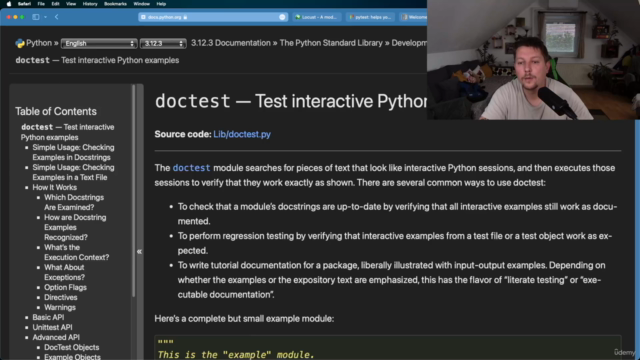Open the View menu
640x360 pixels.
pyautogui.click(x=71, y=4)
